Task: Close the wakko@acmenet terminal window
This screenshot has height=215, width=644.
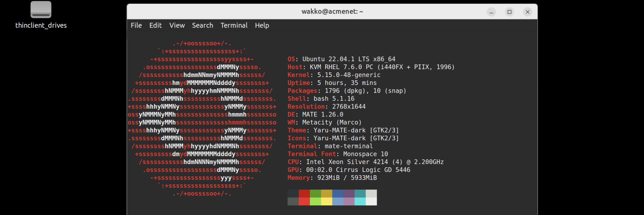Action: click(527, 12)
